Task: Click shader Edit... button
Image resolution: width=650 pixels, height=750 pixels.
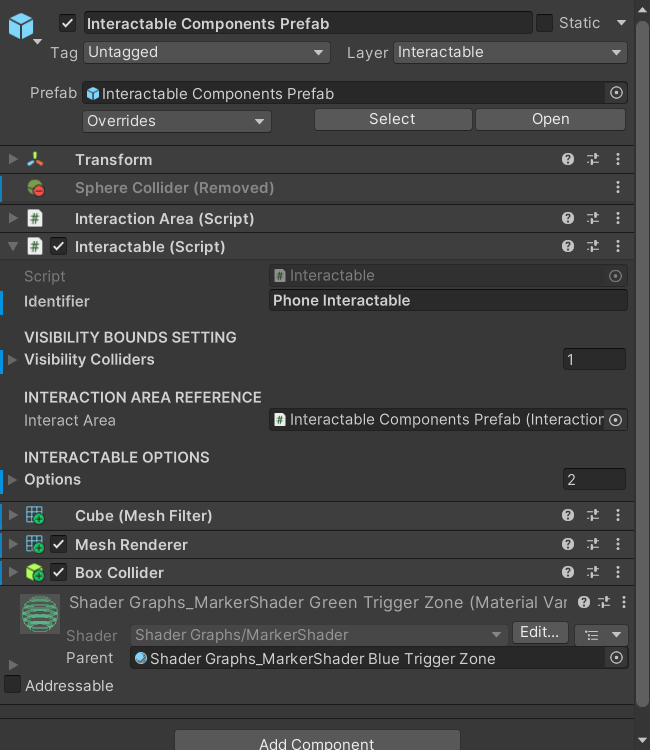Action: [x=540, y=632]
